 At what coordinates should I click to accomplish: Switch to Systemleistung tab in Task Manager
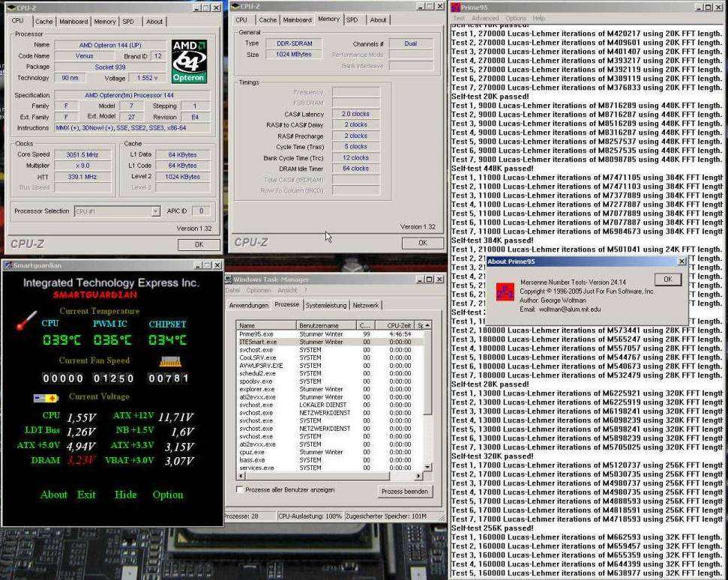tap(326, 305)
